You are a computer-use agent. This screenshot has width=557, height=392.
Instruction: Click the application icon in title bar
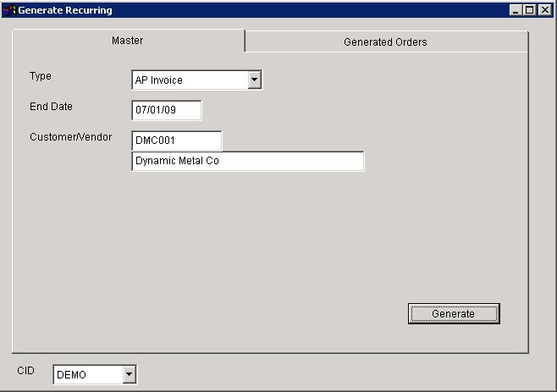point(9,10)
